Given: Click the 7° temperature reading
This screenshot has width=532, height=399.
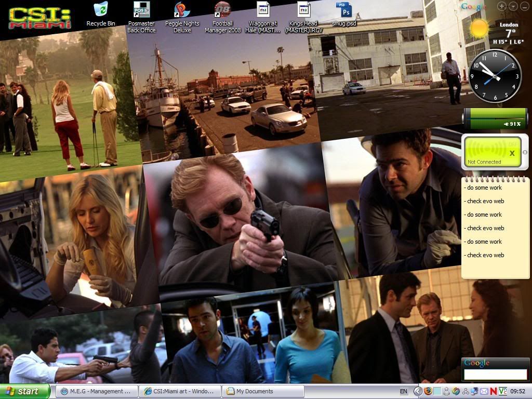Looking at the screenshot, I should point(510,34).
